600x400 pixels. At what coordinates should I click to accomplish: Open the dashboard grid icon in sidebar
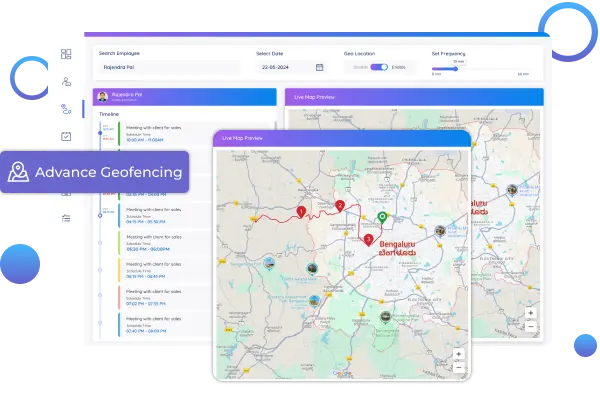click(x=66, y=54)
